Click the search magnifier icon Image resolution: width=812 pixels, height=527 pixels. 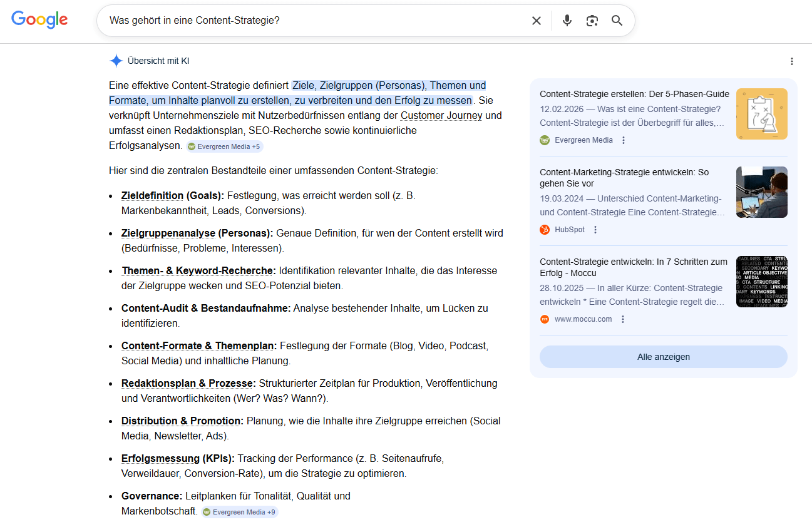(x=617, y=20)
